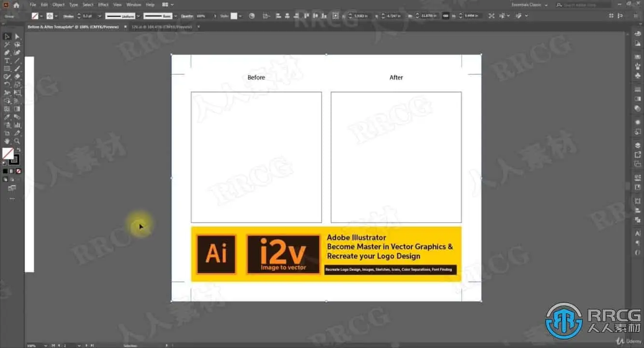
Task: Open the Effect menu
Action: coord(103,5)
